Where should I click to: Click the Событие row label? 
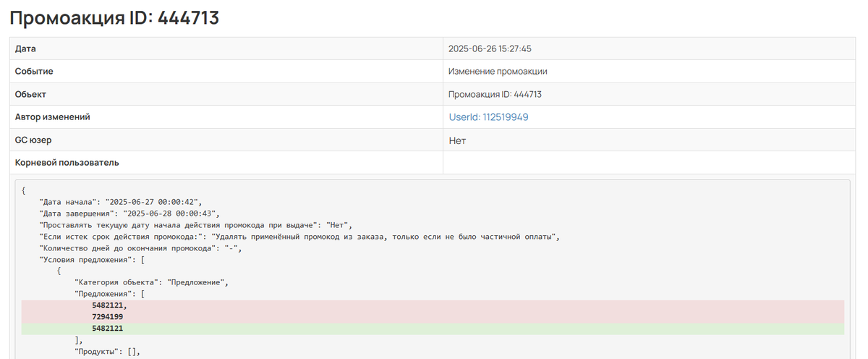(x=34, y=72)
